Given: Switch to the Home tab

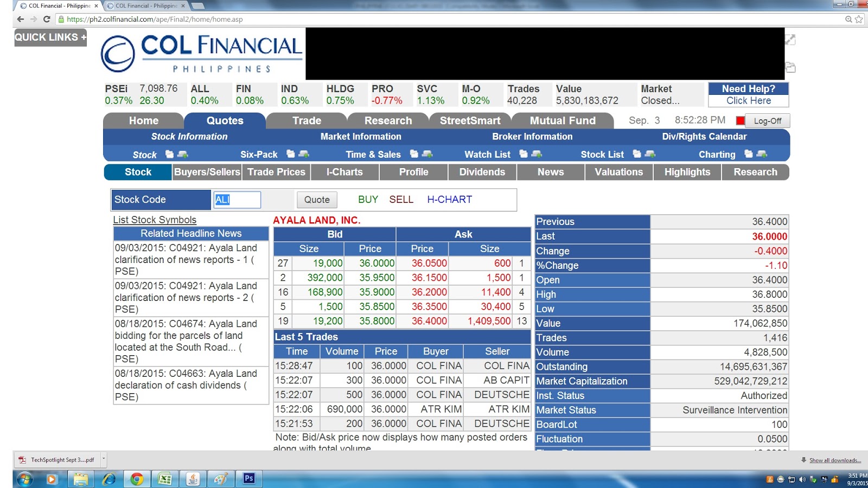Looking at the screenshot, I should point(144,120).
